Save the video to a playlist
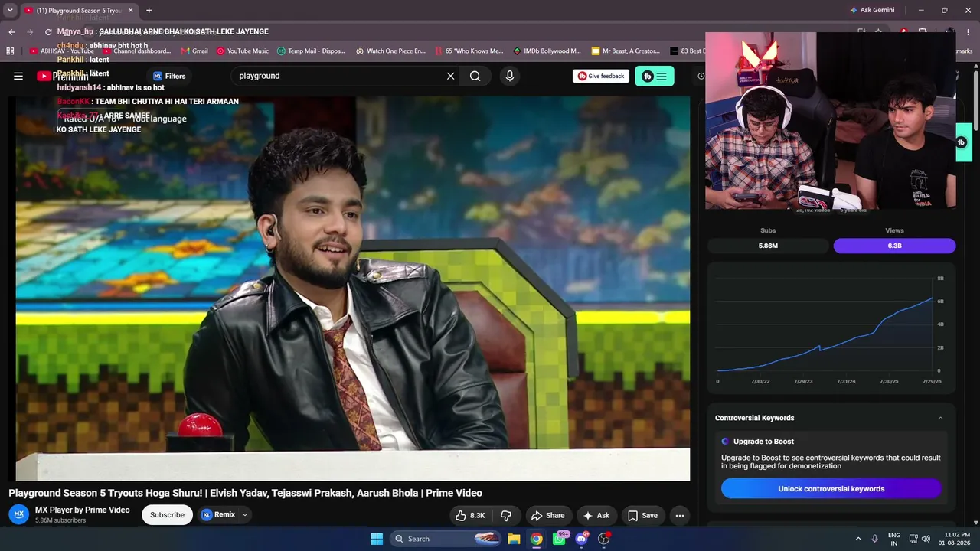The height and width of the screenshot is (551, 980). [642, 515]
